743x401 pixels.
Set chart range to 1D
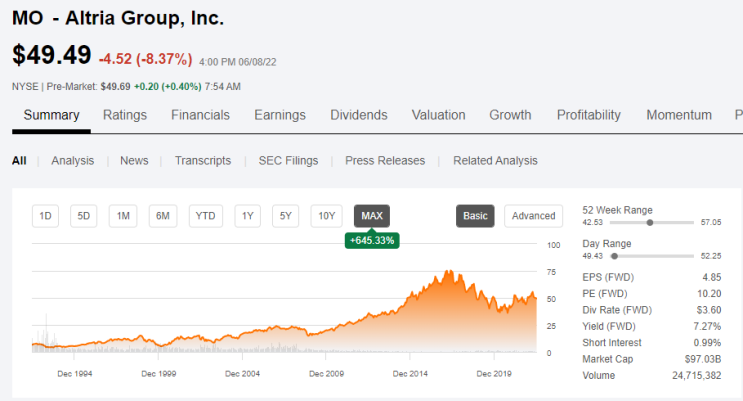point(45,216)
